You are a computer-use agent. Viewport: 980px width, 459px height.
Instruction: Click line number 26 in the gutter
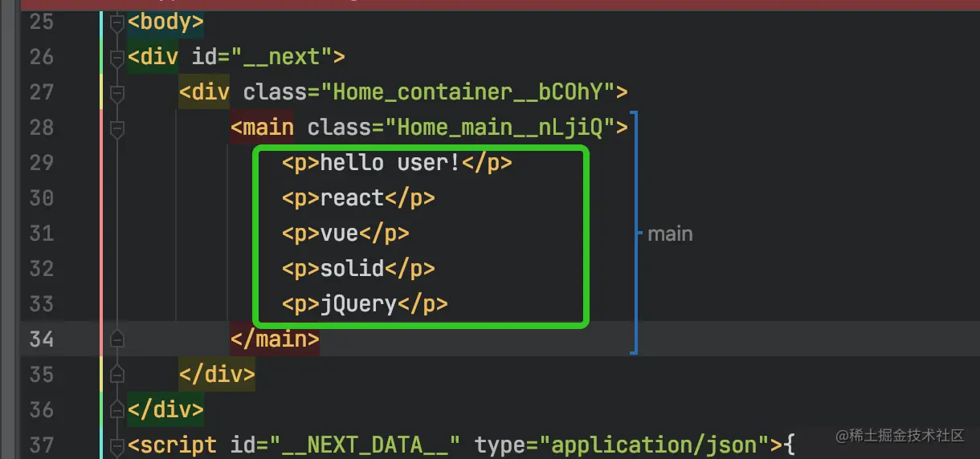[x=41, y=57]
